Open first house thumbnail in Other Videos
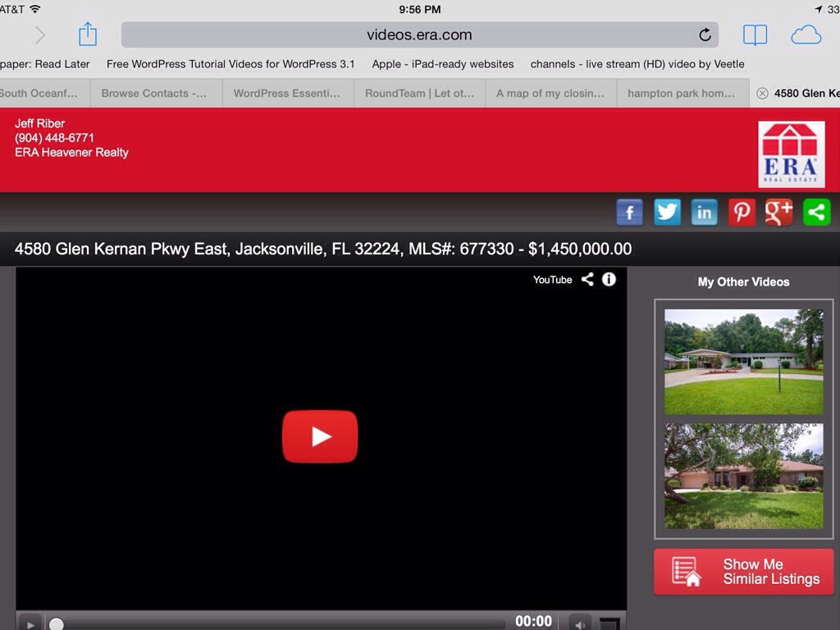This screenshot has height=630, width=840. (x=743, y=362)
